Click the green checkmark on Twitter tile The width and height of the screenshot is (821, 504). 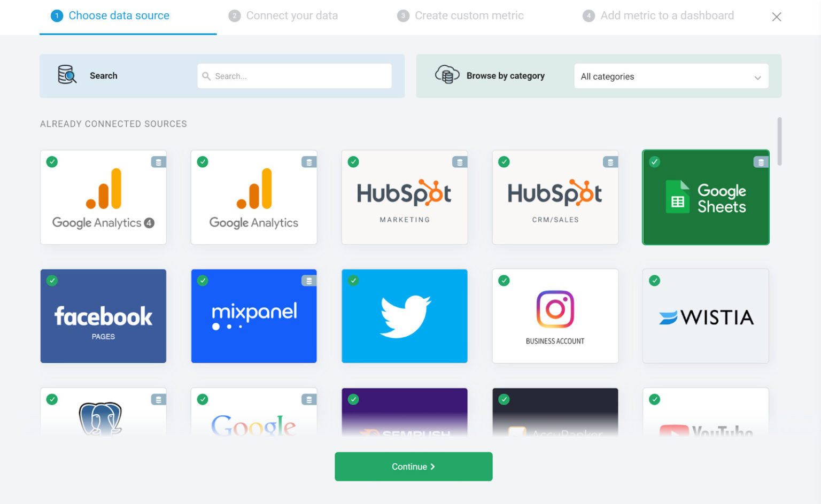pos(353,281)
